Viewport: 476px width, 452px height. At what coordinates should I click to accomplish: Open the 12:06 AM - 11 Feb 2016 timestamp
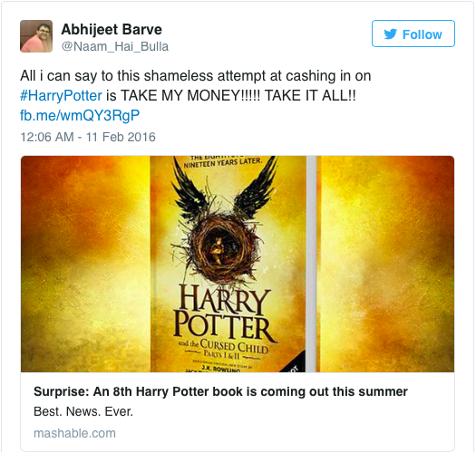point(88,137)
